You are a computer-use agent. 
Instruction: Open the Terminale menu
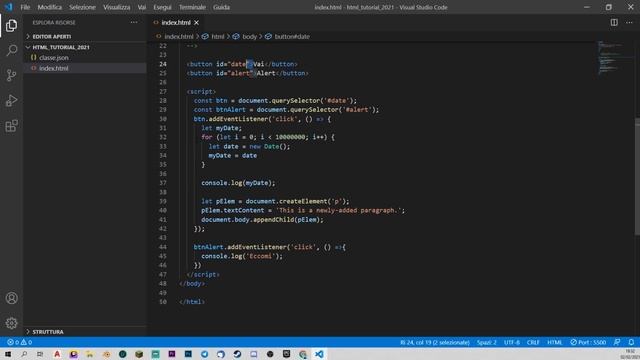(x=192, y=7)
